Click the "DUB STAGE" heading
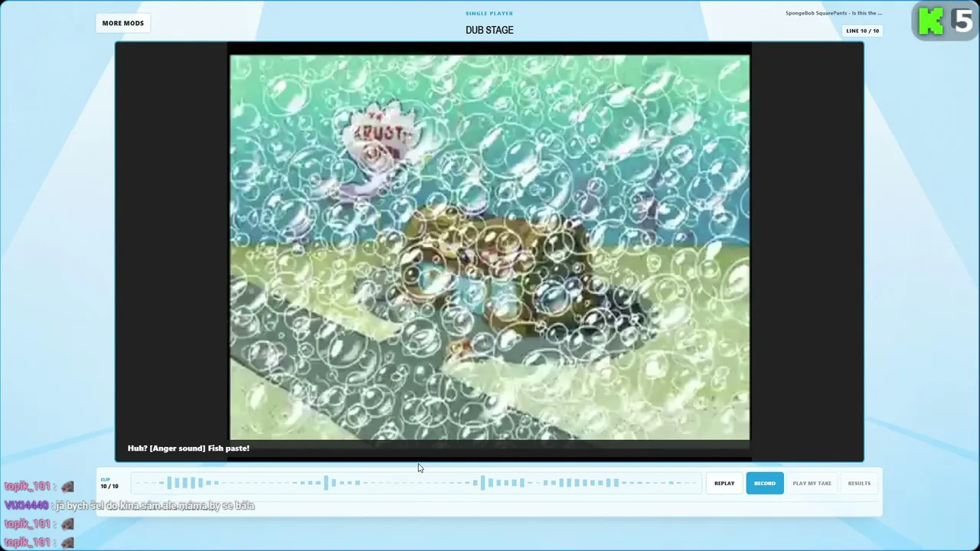The height and width of the screenshot is (551, 980). pyautogui.click(x=489, y=30)
